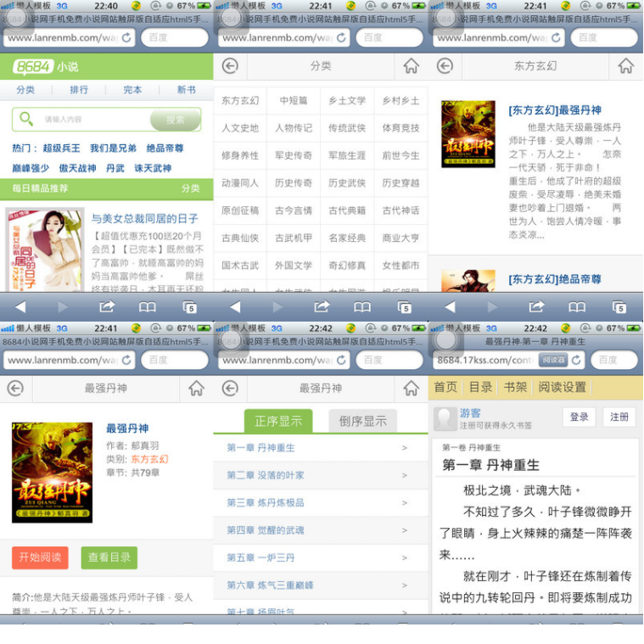This screenshot has height=644, width=644.
Task: Tap the 登录 button
Action: tap(580, 417)
